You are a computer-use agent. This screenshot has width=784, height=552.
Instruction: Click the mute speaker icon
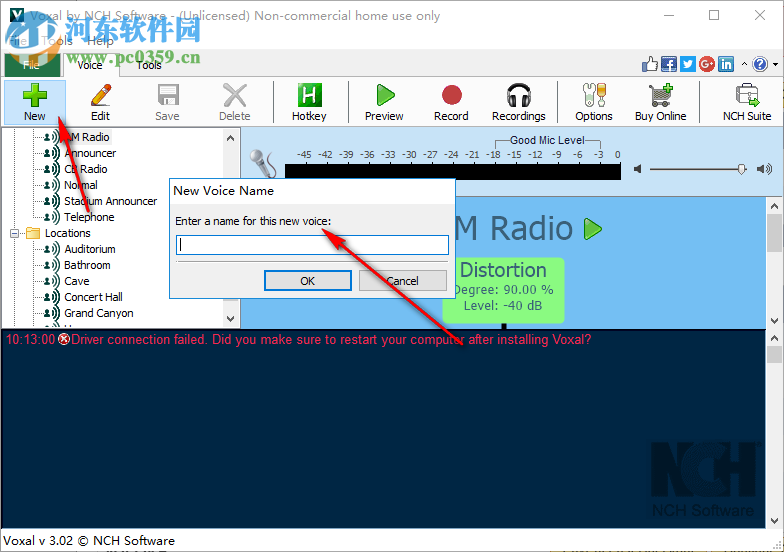(x=638, y=169)
